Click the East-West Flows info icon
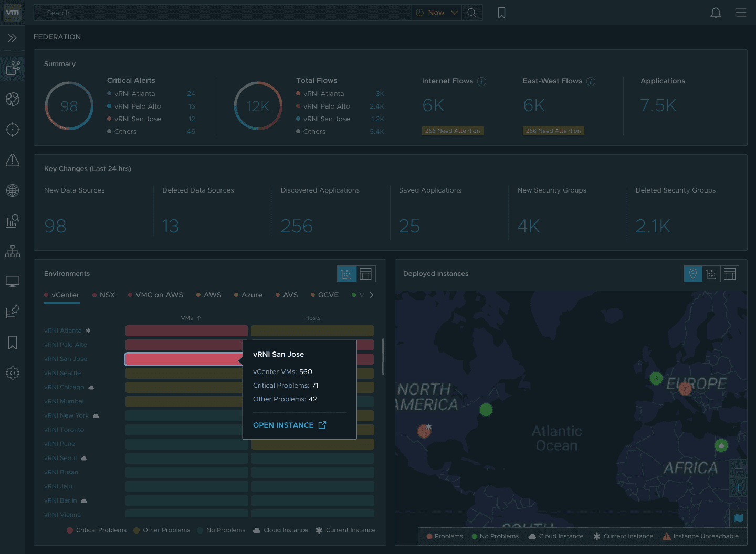Image resolution: width=756 pixels, height=554 pixels. pos(591,81)
